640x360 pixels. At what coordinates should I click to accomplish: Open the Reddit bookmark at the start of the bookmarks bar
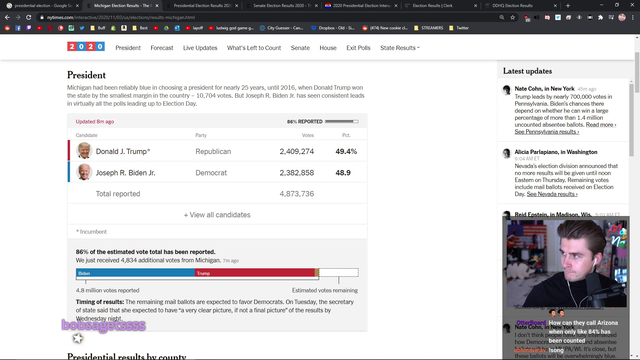(x=7, y=28)
